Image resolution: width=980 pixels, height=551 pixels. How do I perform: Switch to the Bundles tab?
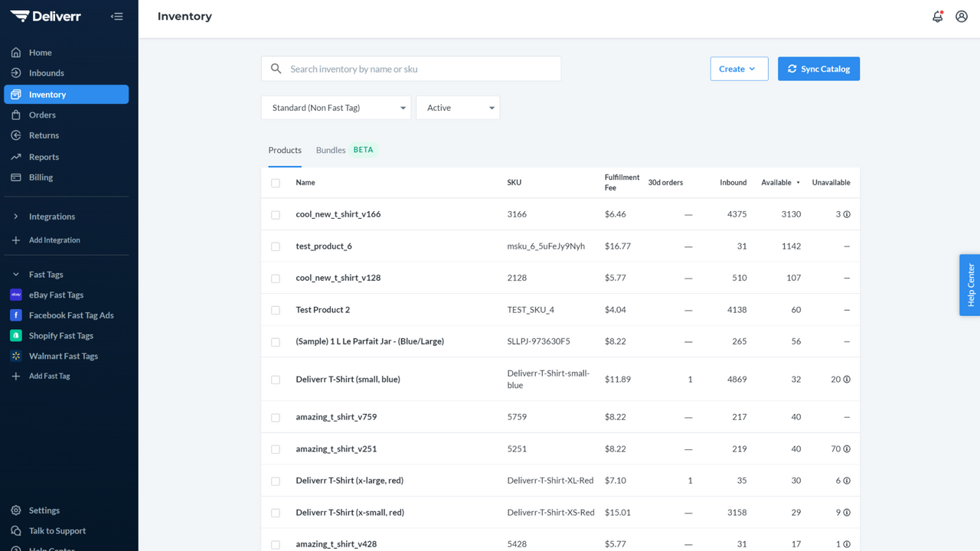pyautogui.click(x=330, y=150)
